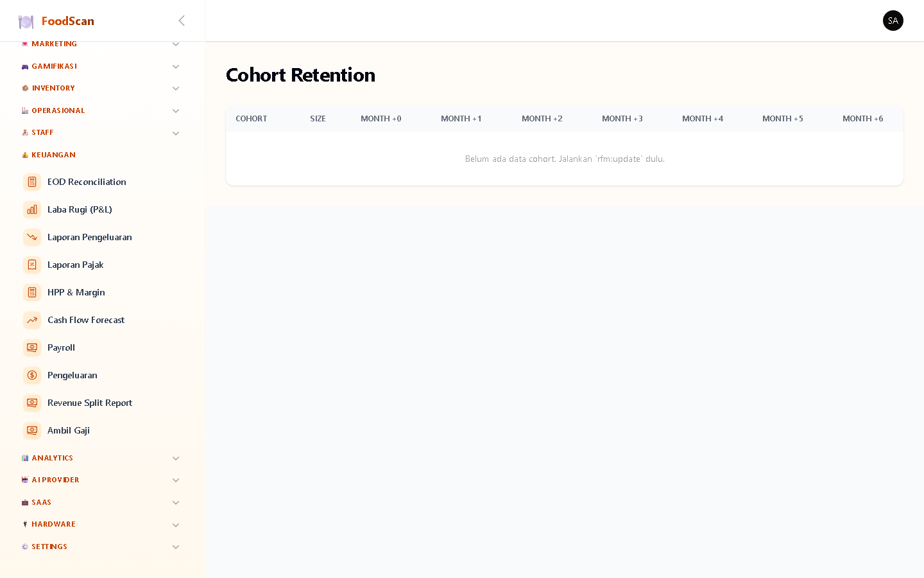Screen dimensions: 924x578
Task: Expand the Inventory section chevron
Action: [176, 89]
